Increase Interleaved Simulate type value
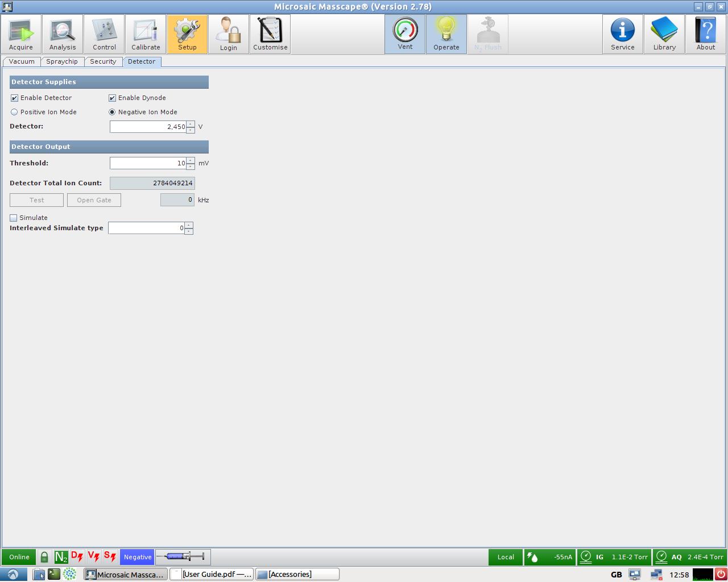728x582 pixels. (188, 225)
